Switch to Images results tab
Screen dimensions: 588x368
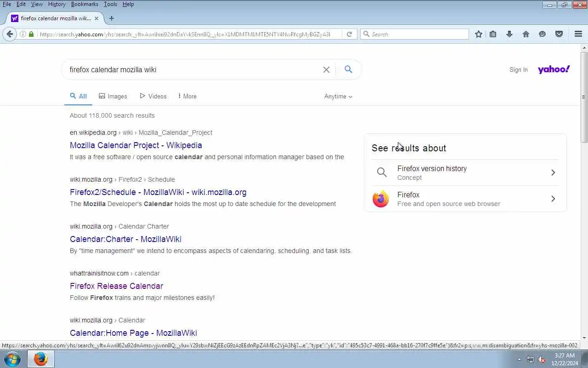point(113,96)
